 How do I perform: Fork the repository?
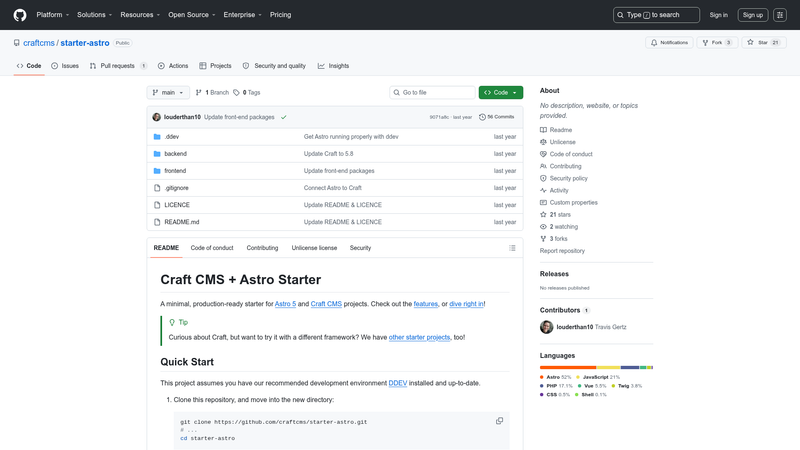[717, 43]
